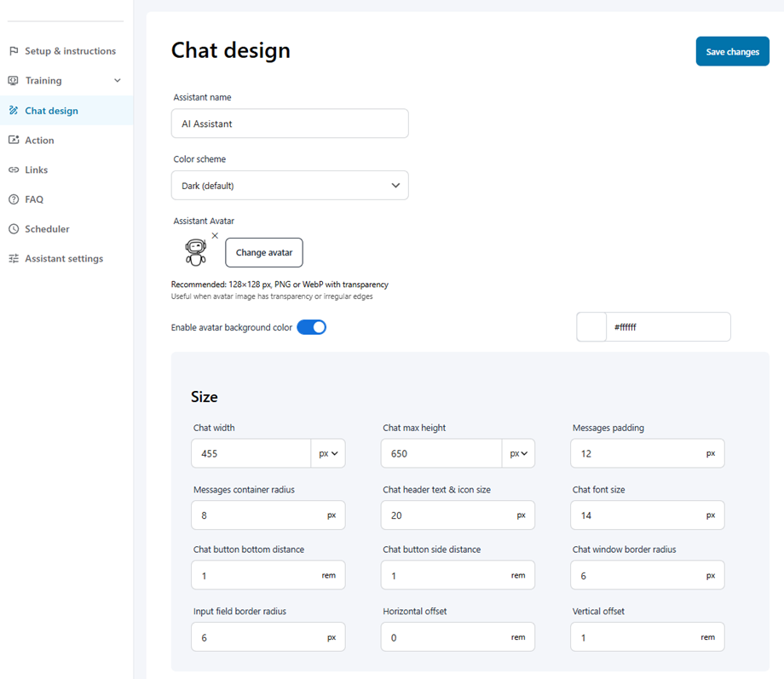Click the Chat design wand icon
Screen dimensions: 784x679
12,110
